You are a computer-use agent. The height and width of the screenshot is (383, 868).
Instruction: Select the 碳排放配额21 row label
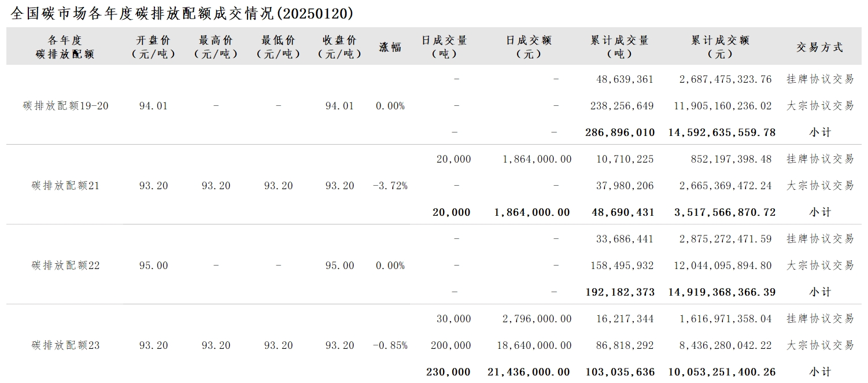pos(66,186)
